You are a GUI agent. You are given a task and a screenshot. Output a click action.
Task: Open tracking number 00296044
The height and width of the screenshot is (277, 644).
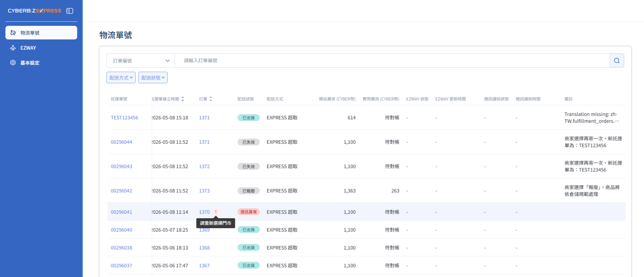[121, 142]
